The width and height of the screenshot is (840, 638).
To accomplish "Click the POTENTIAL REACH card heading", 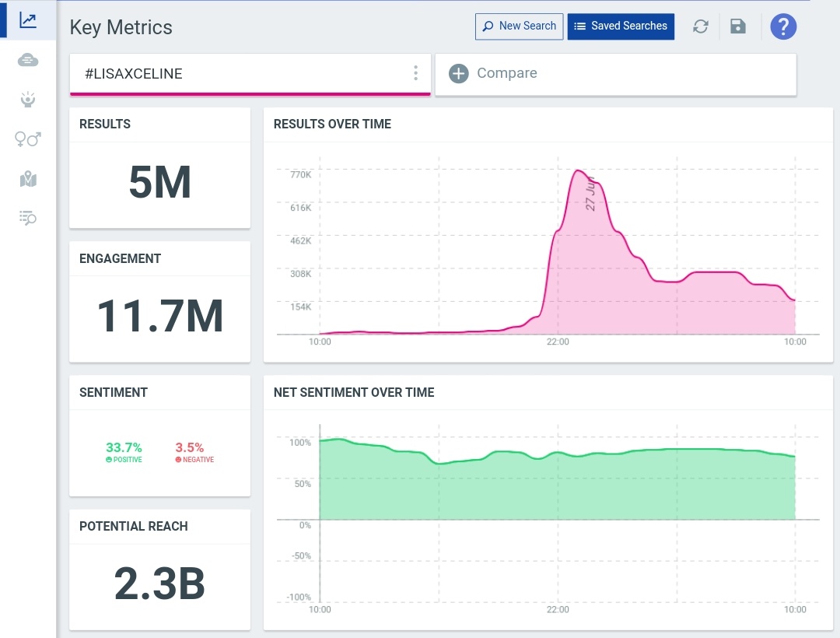I will [x=134, y=527].
